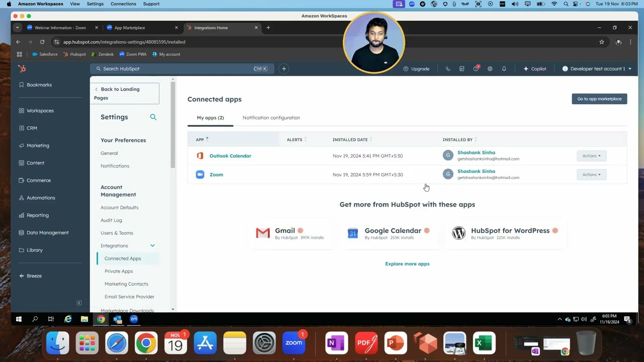This screenshot has height=362, width=644.
Task: Open Marketing Contacts settings
Action: click(x=126, y=284)
